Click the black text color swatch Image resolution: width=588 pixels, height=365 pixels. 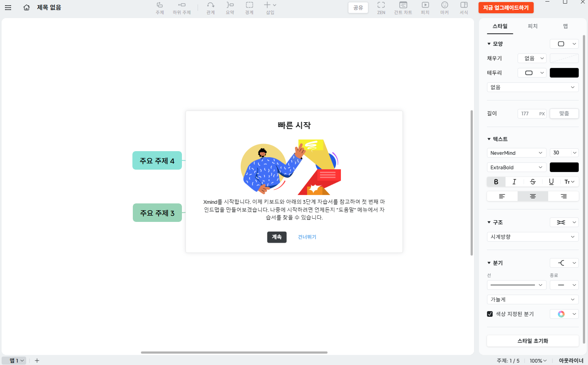(x=564, y=167)
